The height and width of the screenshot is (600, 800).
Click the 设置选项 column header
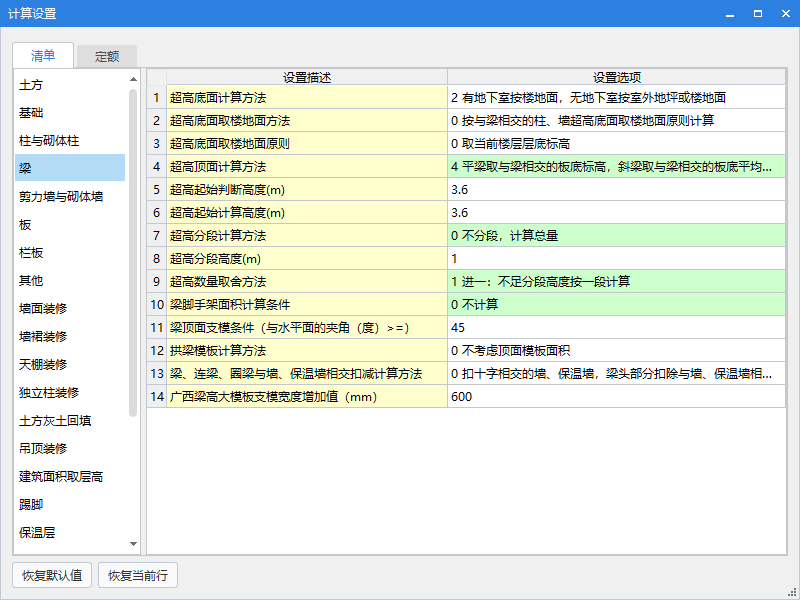(616, 77)
